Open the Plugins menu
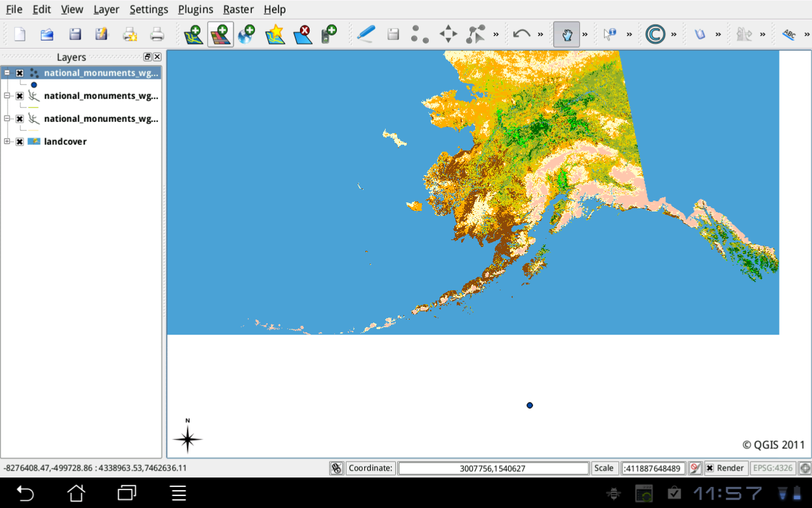This screenshot has height=508, width=812. tap(195, 10)
